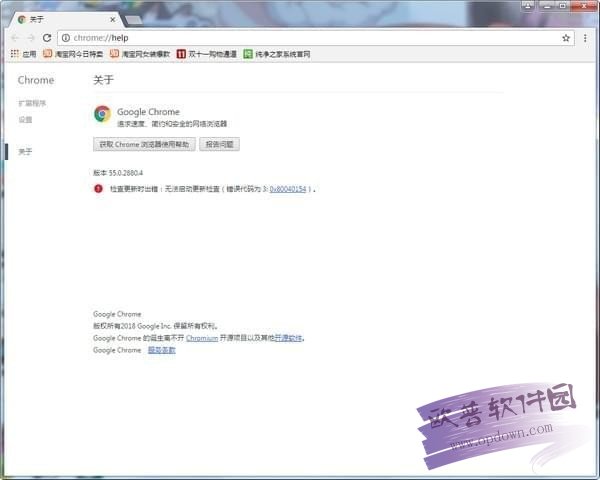Click the site info icon in address bar
Image resolution: width=600 pixels, height=480 pixels.
click(x=66, y=38)
